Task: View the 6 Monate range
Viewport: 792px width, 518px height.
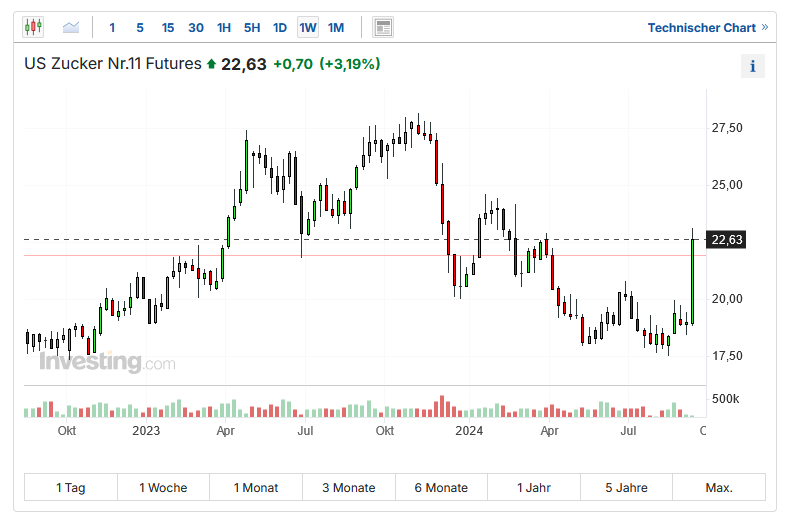Action: pyautogui.click(x=441, y=488)
